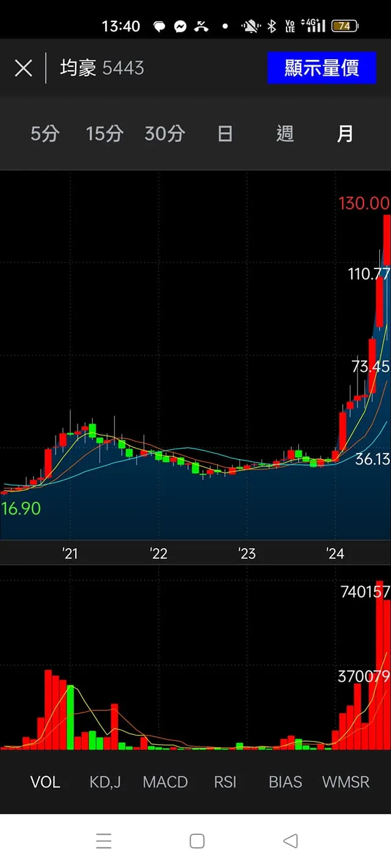Screen dimensions: 391x868
Task: Tap the '24 year axis label
Action: pos(335,554)
